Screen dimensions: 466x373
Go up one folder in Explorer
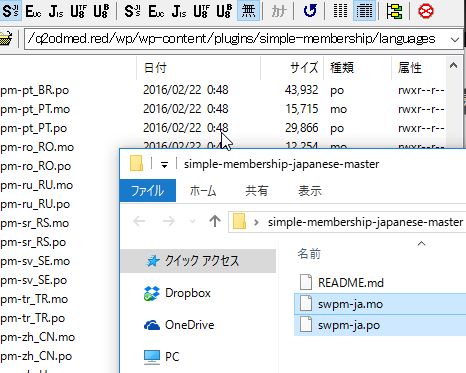pos(215,221)
